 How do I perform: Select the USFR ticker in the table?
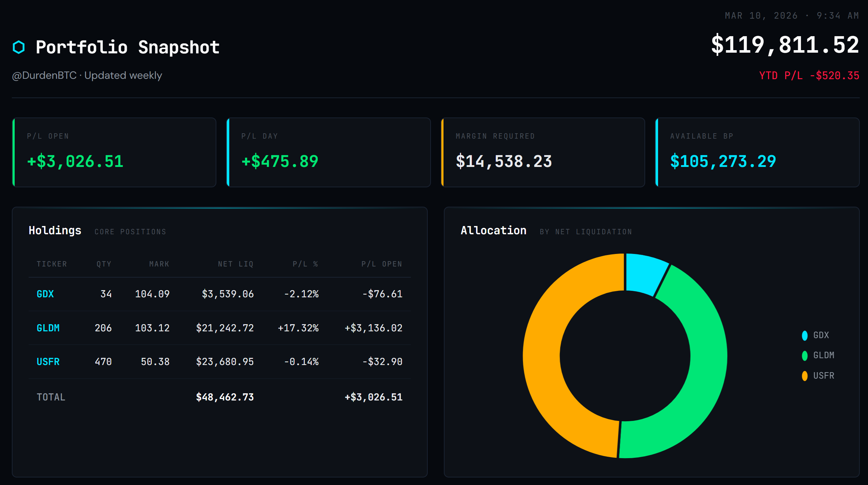point(48,362)
